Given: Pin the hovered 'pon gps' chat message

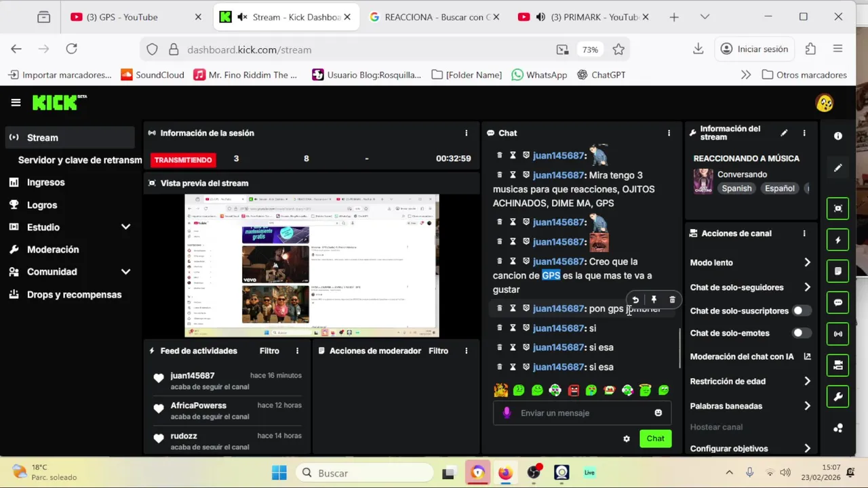Looking at the screenshot, I should pos(654,300).
